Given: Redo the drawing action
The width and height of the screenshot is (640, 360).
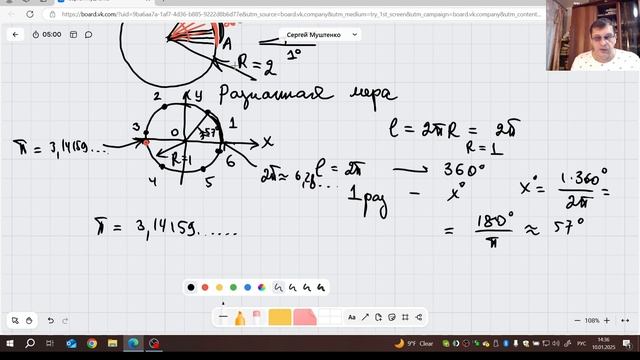Looking at the screenshot, I should 65,320.
